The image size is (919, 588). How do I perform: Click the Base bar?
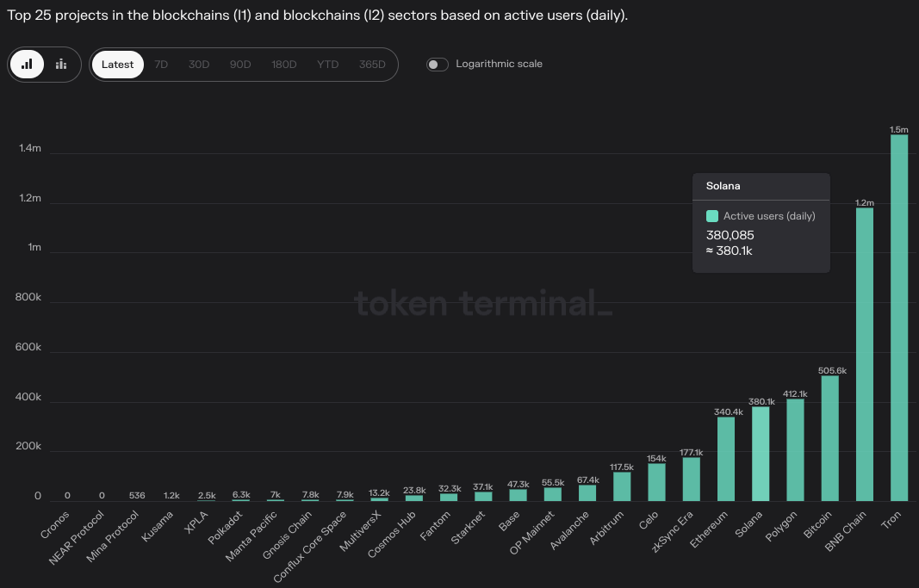click(x=518, y=496)
